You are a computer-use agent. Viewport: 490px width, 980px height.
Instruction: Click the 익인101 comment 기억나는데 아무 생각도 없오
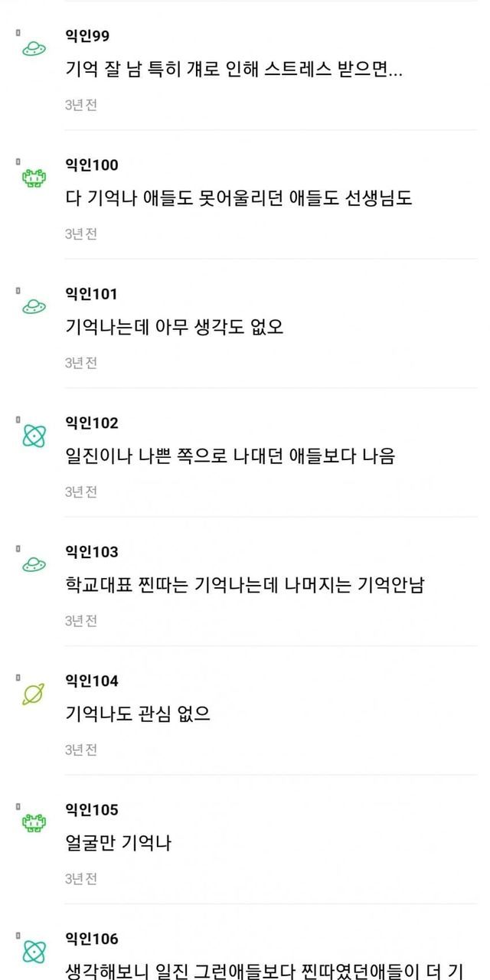(175, 328)
